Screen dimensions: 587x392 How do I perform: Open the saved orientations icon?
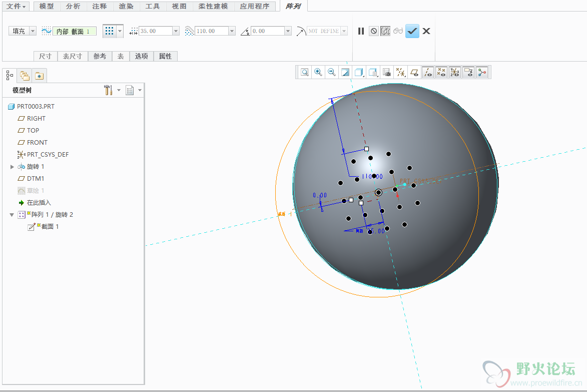pyautogui.click(x=373, y=72)
